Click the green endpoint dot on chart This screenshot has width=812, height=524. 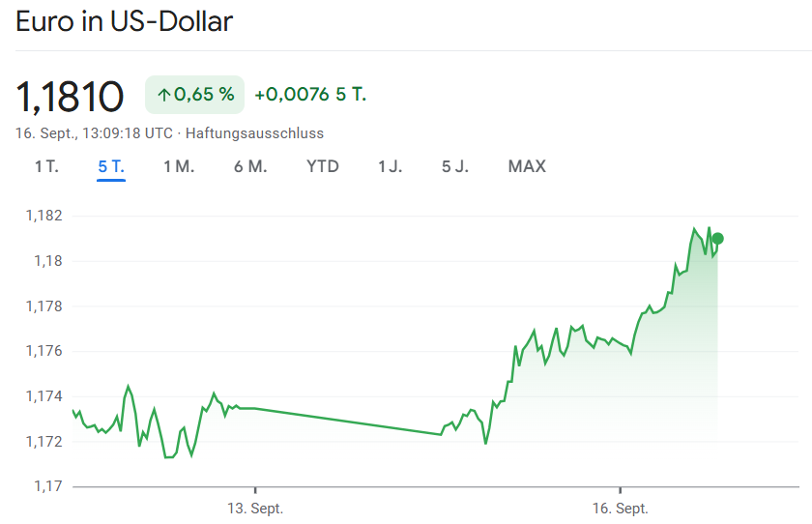click(x=717, y=239)
